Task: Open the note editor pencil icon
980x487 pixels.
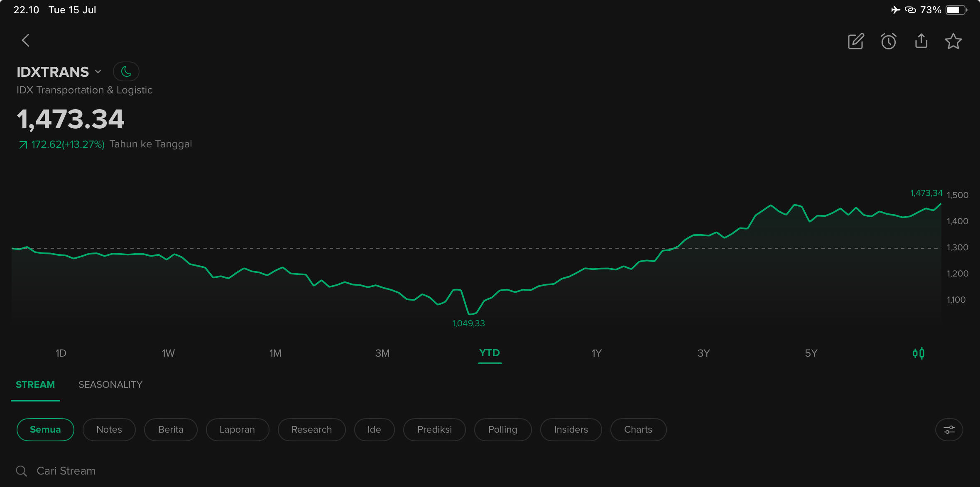Action: [856, 41]
